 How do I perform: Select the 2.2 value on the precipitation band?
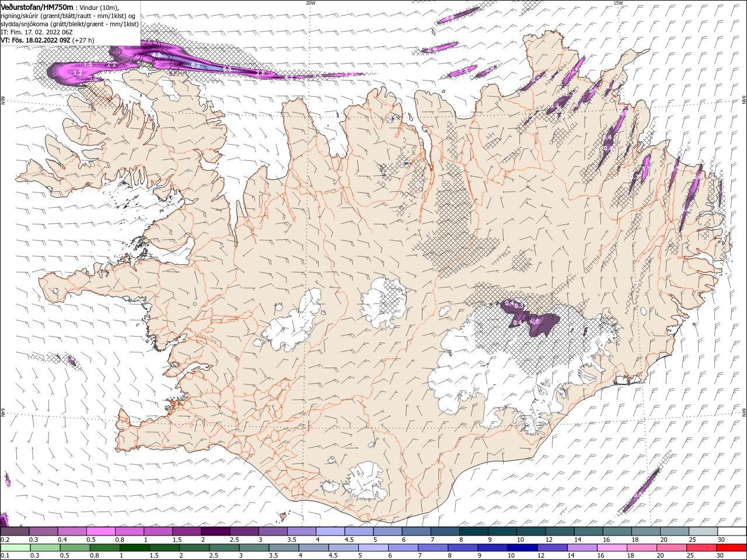[112, 65]
